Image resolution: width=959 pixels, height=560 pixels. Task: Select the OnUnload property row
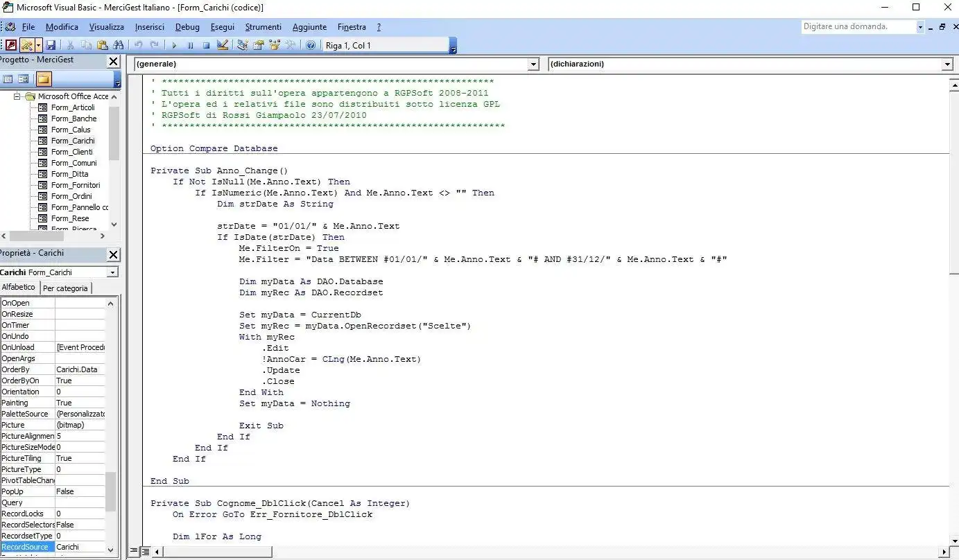(x=53, y=347)
